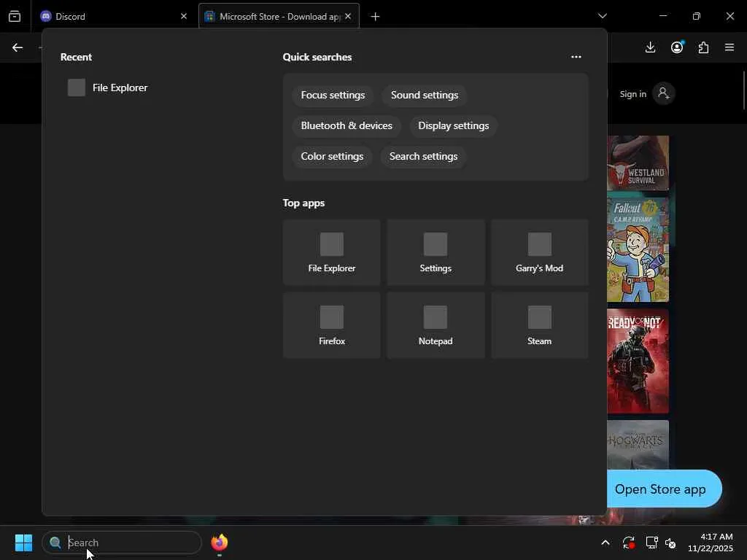Launch Firefox from Top apps

coord(332,325)
